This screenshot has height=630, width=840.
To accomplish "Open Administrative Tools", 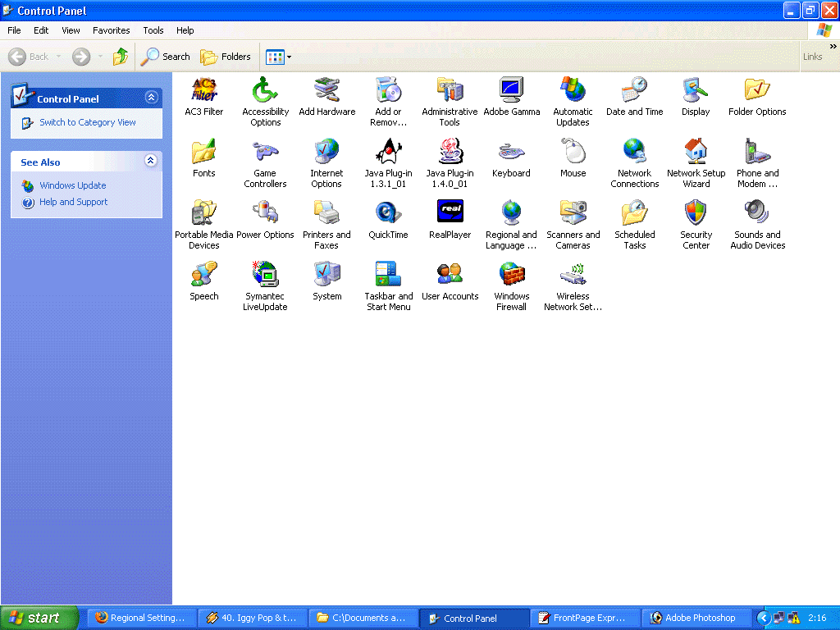I will click(450, 102).
